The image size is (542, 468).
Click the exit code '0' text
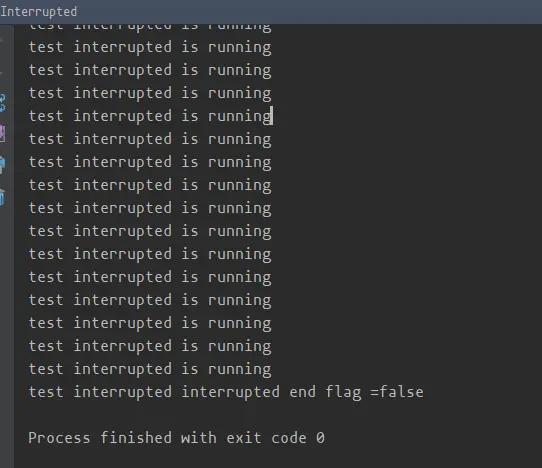pos(320,438)
